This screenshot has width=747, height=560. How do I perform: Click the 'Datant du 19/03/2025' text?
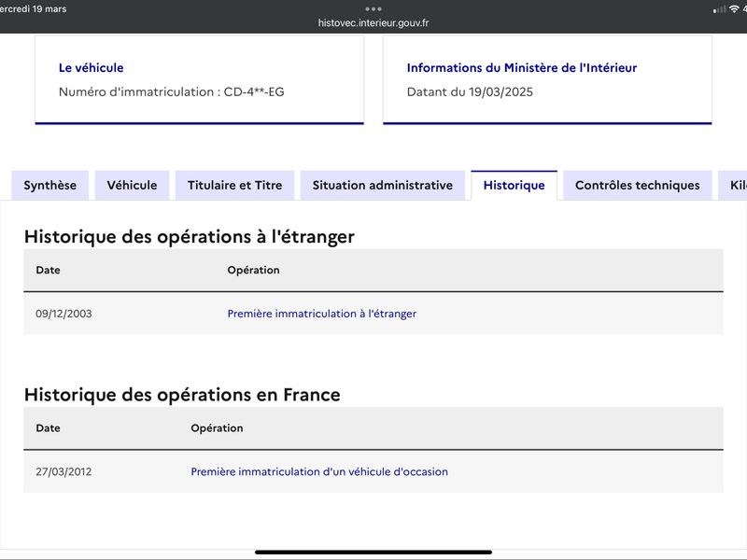click(470, 91)
